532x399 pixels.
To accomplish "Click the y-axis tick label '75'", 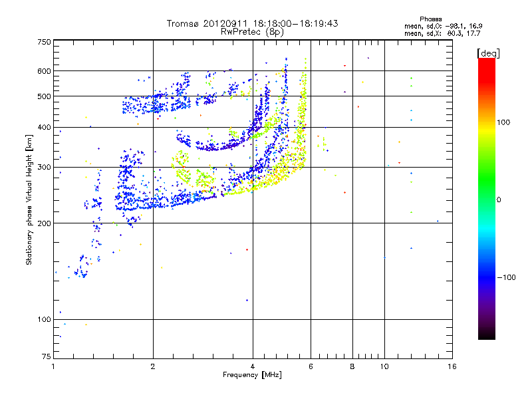I will click(47, 356).
